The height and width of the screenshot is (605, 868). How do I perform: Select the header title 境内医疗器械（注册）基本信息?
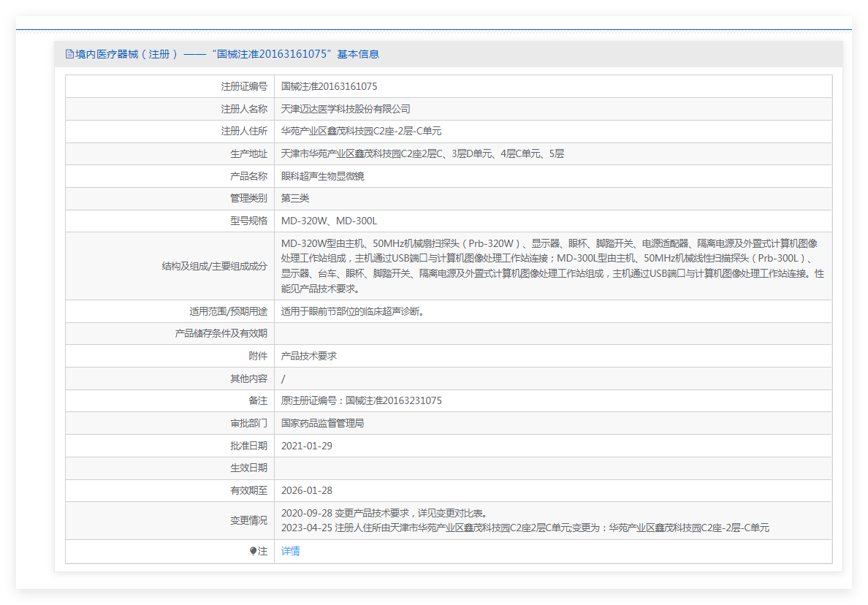pos(227,54)
